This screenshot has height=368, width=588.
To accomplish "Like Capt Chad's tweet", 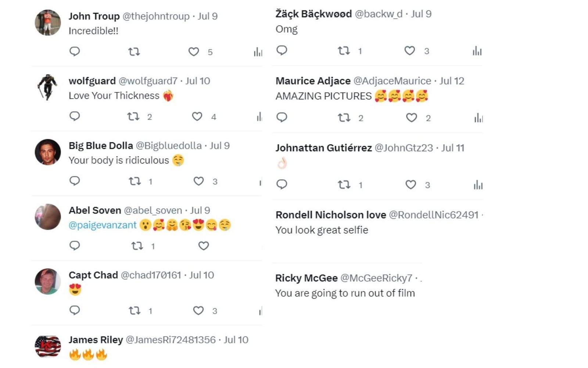I will click(199, 311).
